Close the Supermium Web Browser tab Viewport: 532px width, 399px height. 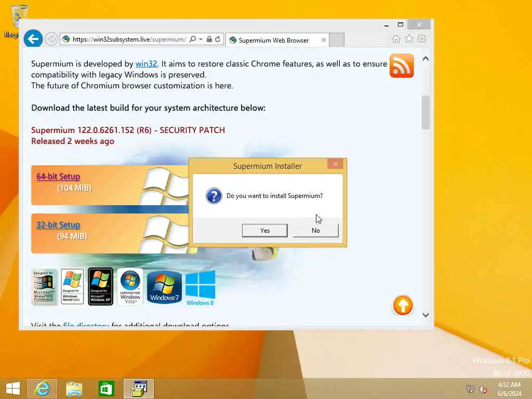pyautogui.click(x=324, y=40)
